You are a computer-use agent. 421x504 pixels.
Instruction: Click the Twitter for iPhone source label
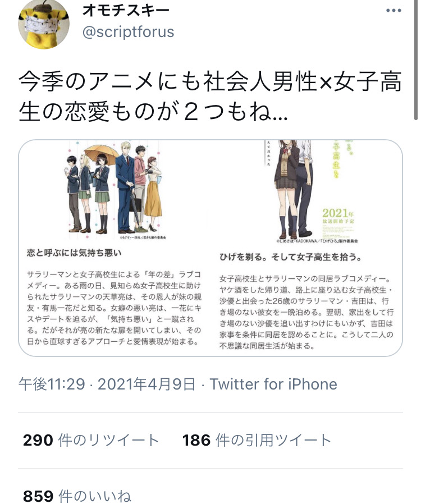click(x=273, y=384)
